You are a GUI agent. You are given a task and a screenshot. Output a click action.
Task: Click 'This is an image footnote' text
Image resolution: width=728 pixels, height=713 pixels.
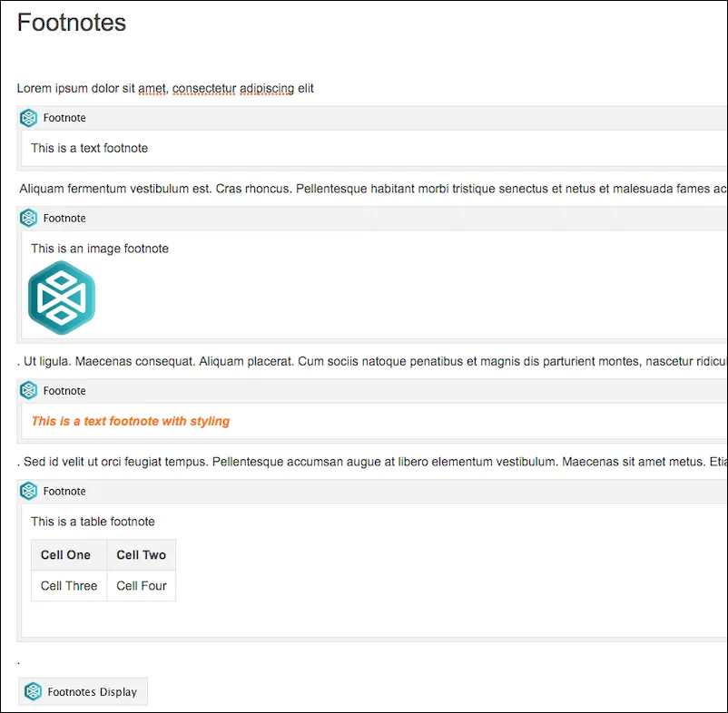(x=100, y=249)
